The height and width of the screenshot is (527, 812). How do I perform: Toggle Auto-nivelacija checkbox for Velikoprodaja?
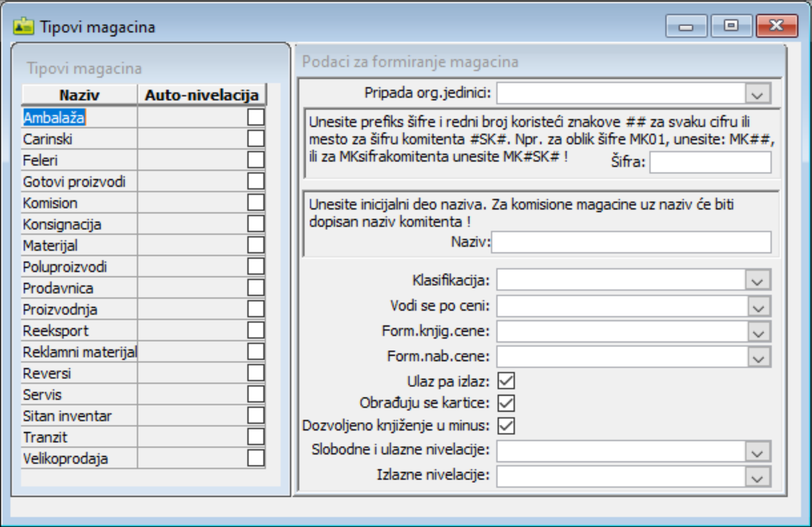[256, 458]
